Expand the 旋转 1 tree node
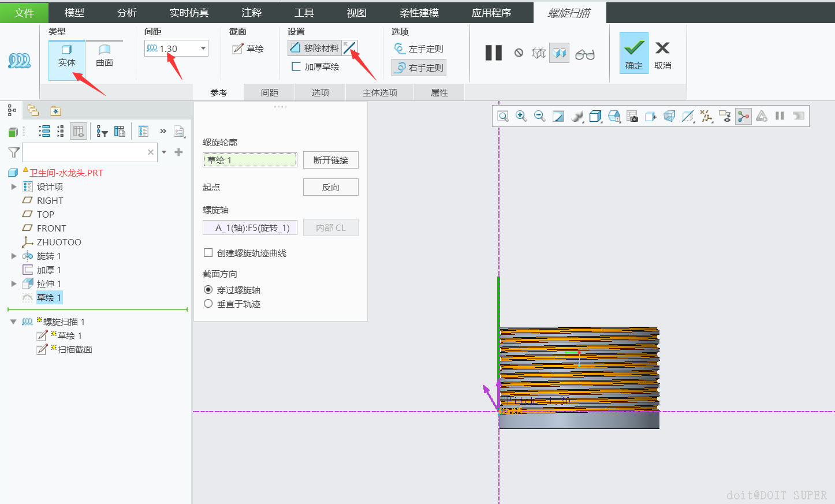Viewport: 835px width, 504px height. [14, 256]
